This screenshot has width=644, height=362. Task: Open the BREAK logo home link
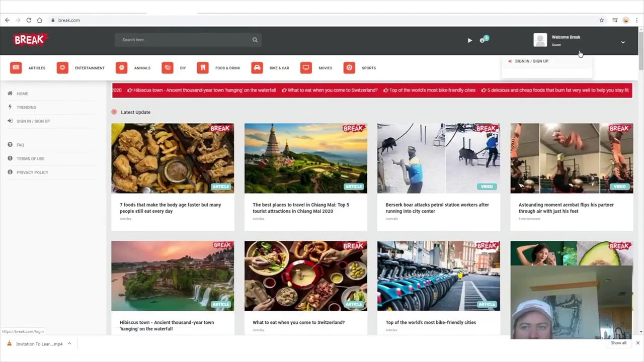(x=30, y=40)
